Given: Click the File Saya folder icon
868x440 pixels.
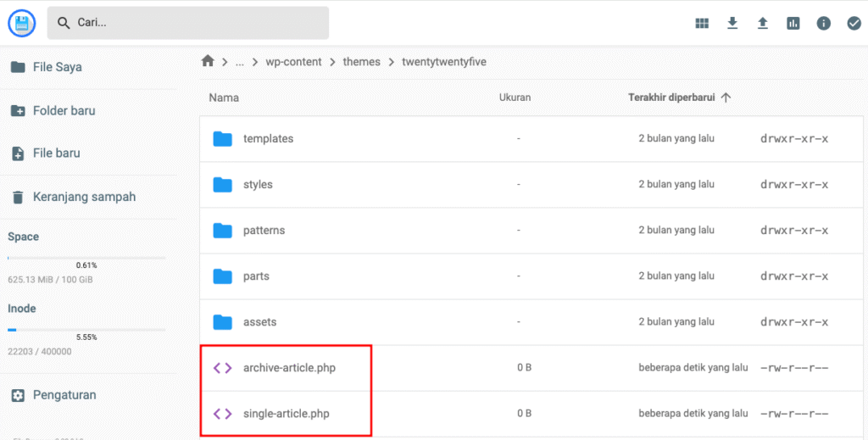Looking at the screenshot, I should [18, 67].
